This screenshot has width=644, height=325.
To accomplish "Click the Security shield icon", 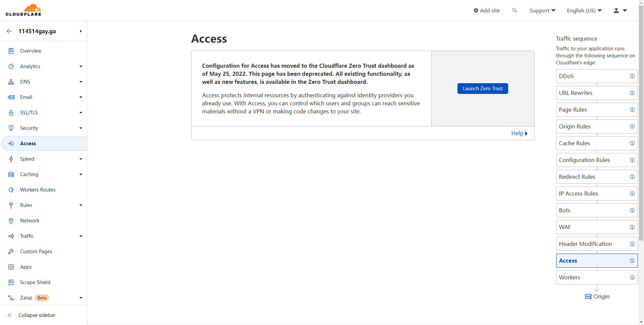I will (x=11, y=128).
